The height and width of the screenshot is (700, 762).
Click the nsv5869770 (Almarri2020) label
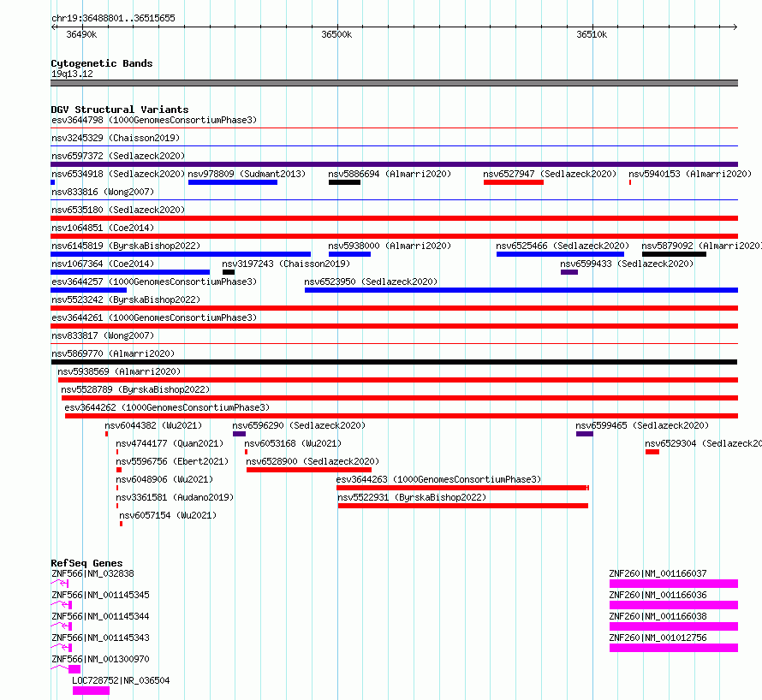pos(113,353)
